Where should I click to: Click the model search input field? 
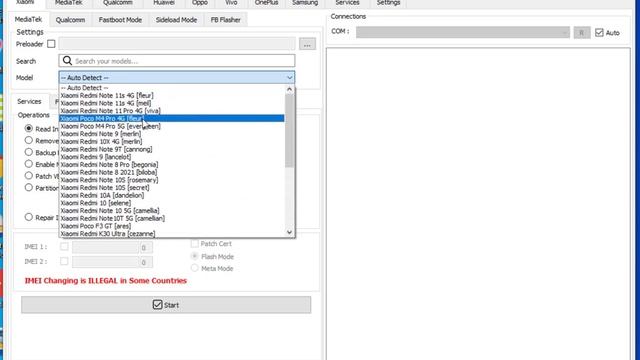click(177, 61)
